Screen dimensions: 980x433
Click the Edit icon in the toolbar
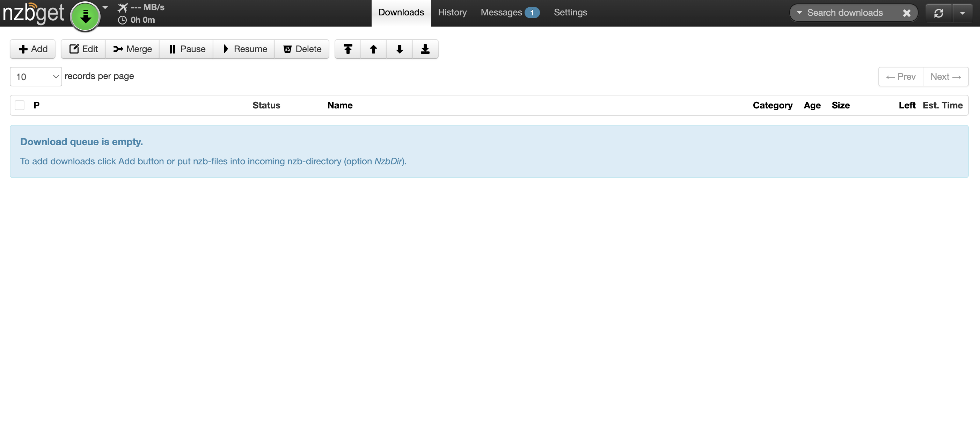tap(82, 49)
